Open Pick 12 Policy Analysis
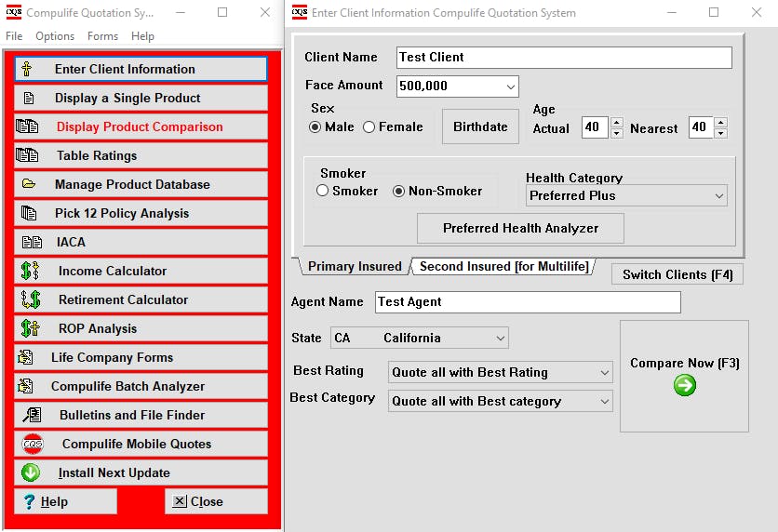 click(x=141, y=213)
